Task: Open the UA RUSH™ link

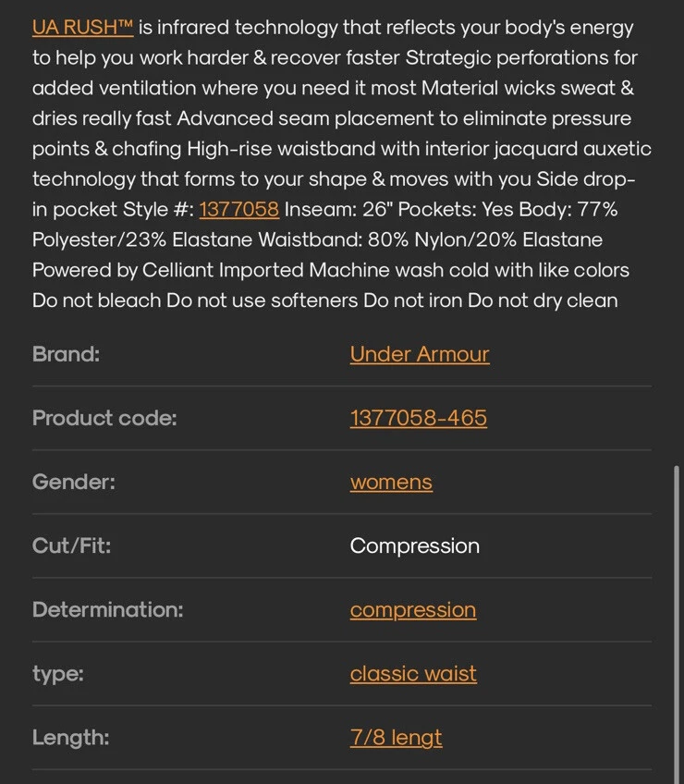Action: (x=82, y=27)
